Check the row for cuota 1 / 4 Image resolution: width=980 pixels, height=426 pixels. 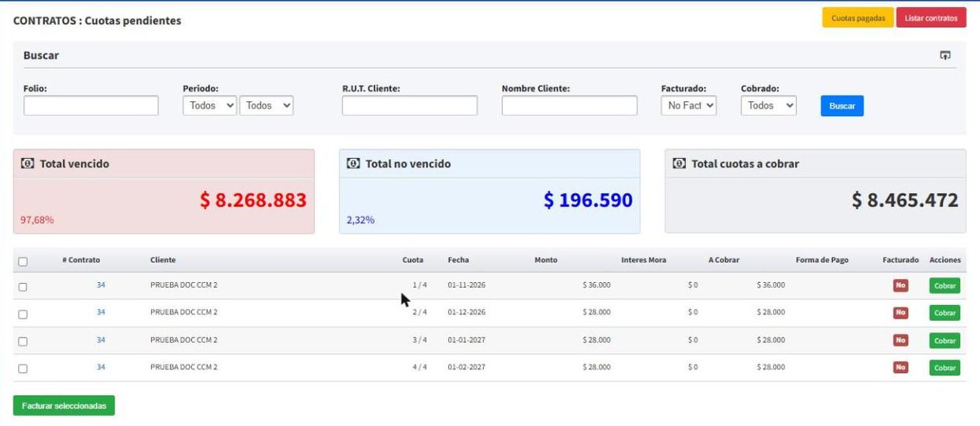[x=22, y=287]
